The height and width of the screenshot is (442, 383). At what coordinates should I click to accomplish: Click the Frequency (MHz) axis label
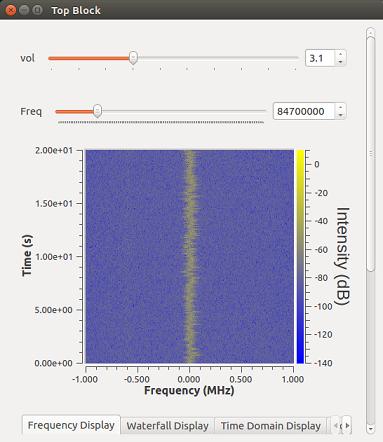coord(189,390)
